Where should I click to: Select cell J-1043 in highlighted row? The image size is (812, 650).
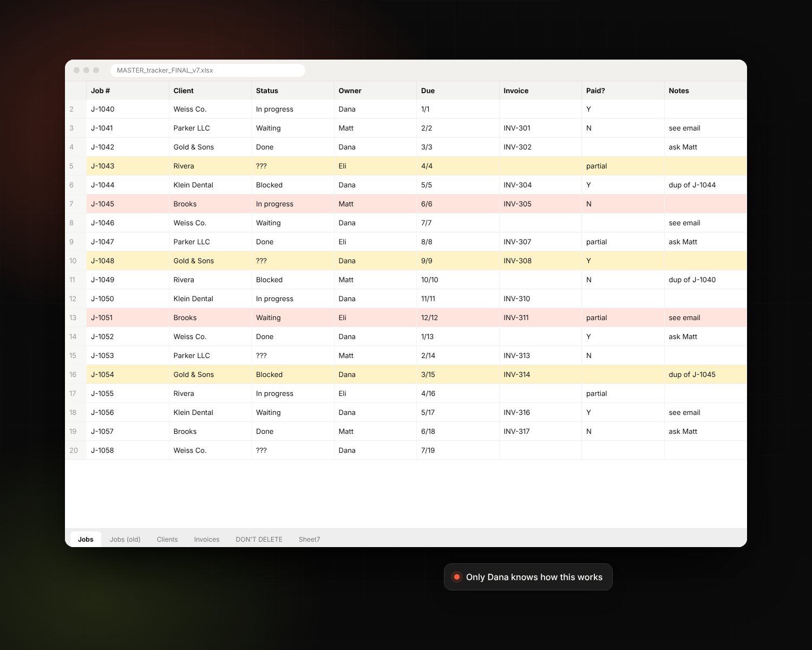point(128,166)
